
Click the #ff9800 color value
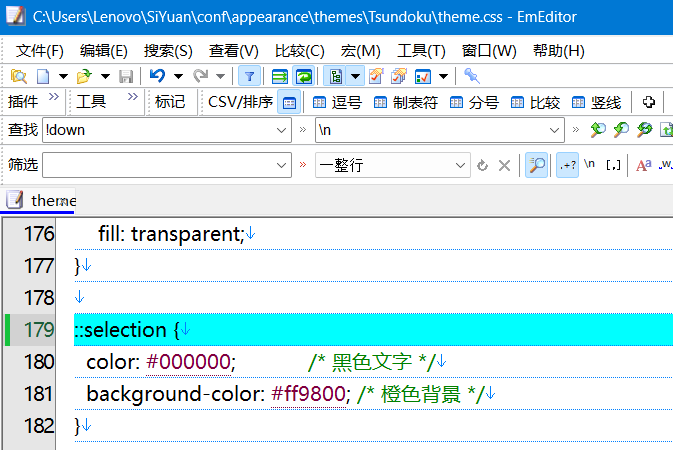pyautogui.click(x=308, y=394)
